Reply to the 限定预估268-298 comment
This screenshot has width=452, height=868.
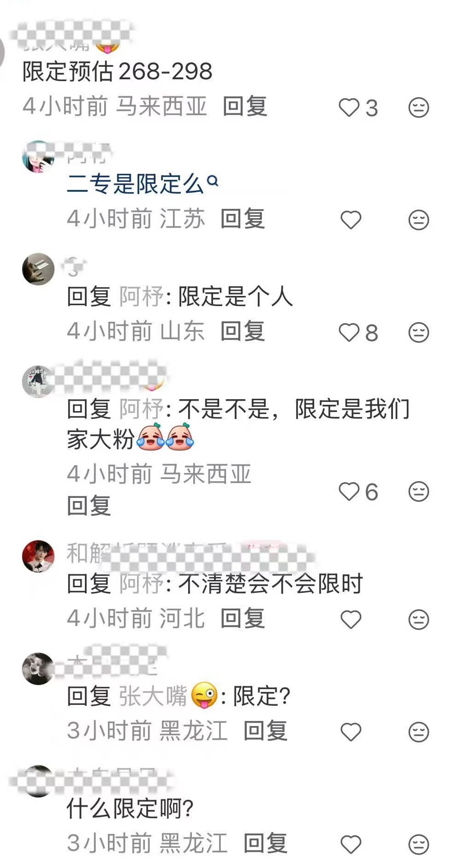(245, 106)
